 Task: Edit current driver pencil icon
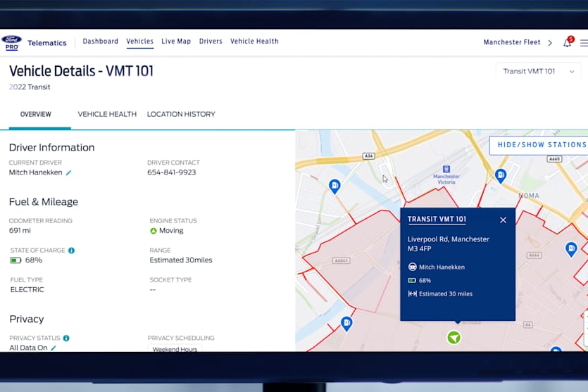pos(68,172)
